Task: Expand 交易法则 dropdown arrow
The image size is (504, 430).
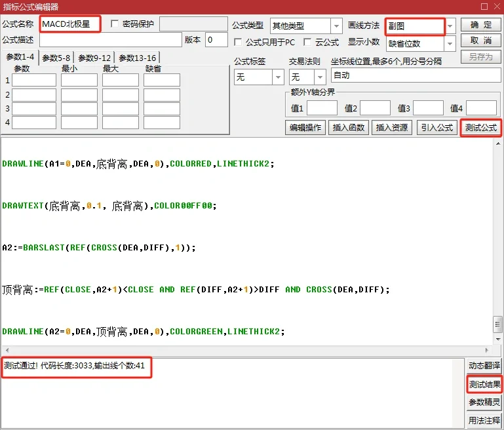Action: click(x=320, y=77)
